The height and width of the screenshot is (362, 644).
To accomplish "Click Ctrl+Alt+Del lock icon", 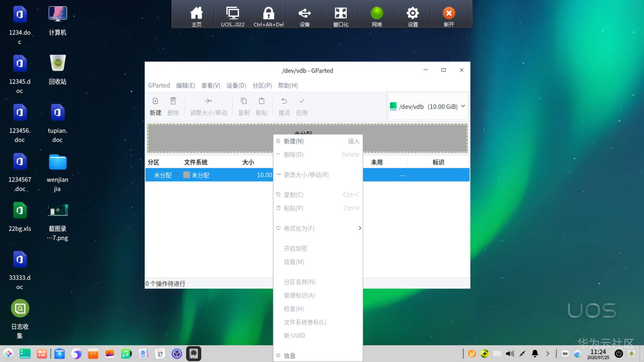I will (x=268, y=14).
